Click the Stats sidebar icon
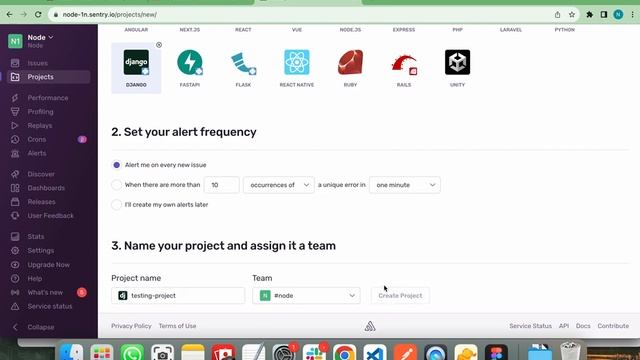 [15, 237]
